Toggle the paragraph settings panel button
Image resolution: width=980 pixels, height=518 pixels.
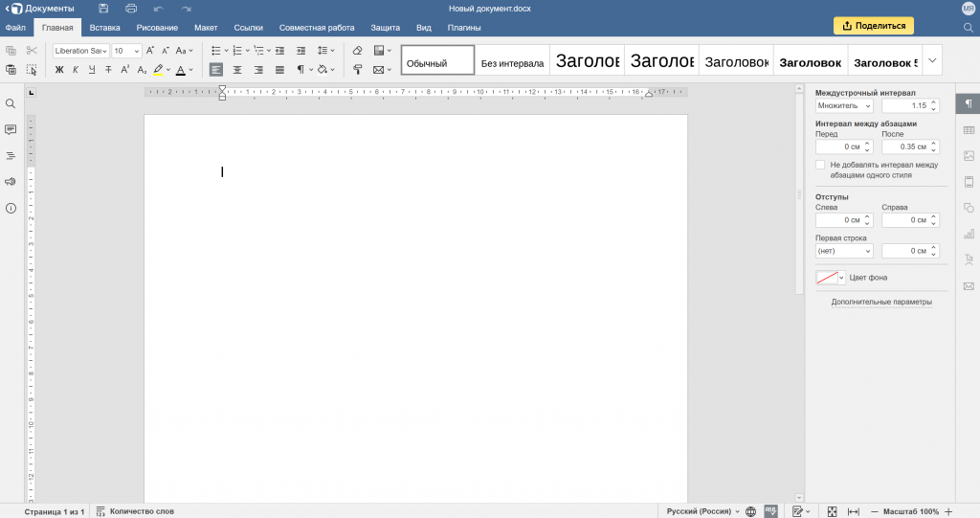point(969,103)
